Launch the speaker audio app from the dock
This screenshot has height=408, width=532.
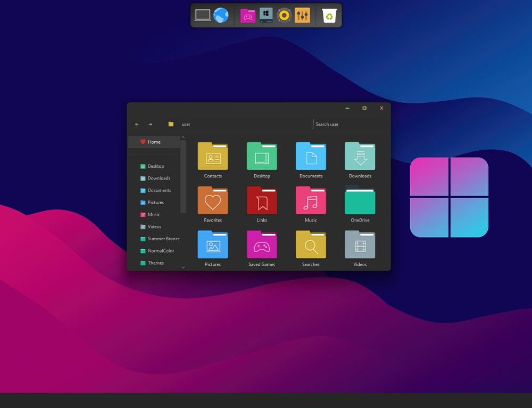(284, 15)
